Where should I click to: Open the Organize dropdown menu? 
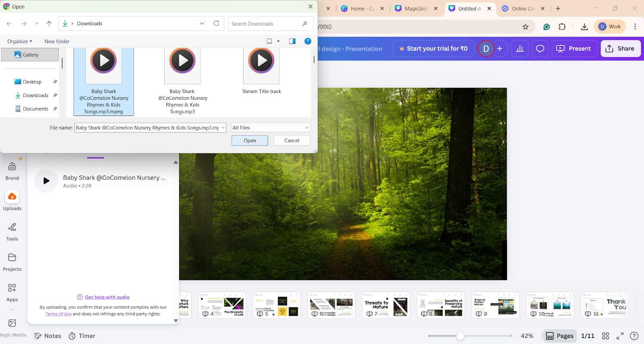pos(20,41)
